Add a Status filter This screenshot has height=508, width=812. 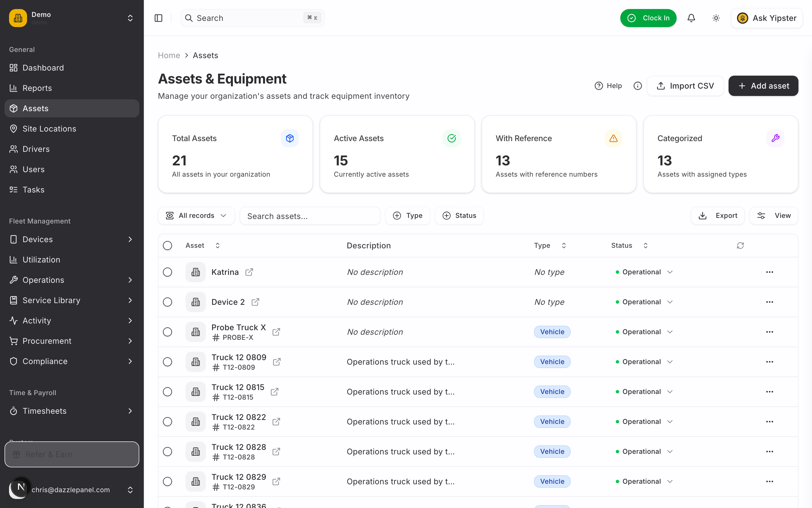tap(459, 216)
